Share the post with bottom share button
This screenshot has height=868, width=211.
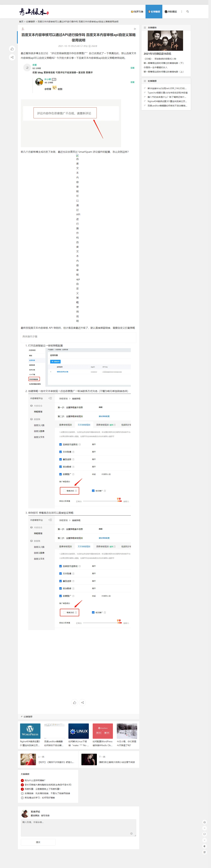click(x=83, y=702)
